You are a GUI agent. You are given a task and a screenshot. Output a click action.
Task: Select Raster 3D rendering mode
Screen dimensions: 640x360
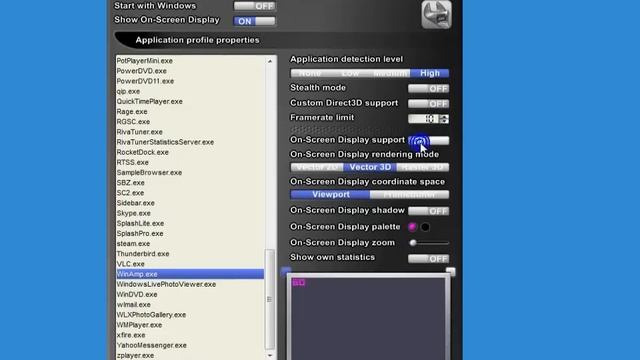click(x=423, y=167)
